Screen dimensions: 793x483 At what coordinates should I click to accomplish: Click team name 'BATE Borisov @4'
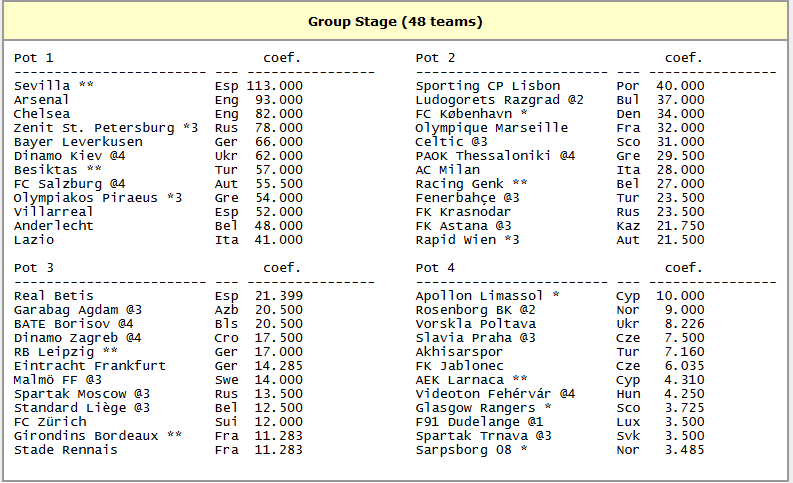(74, 324)
